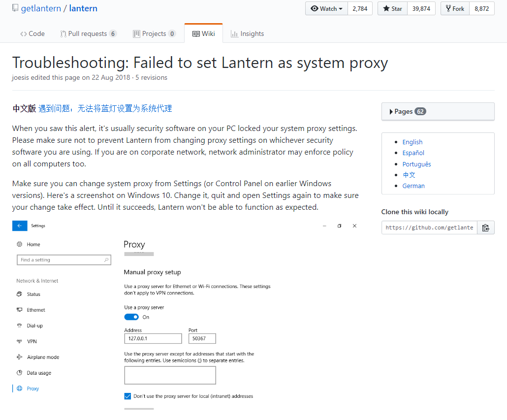The width and height of the screenshot is (507, 420).
Task: Toggle the Use a proxy server switch
Action: (131, 317)
